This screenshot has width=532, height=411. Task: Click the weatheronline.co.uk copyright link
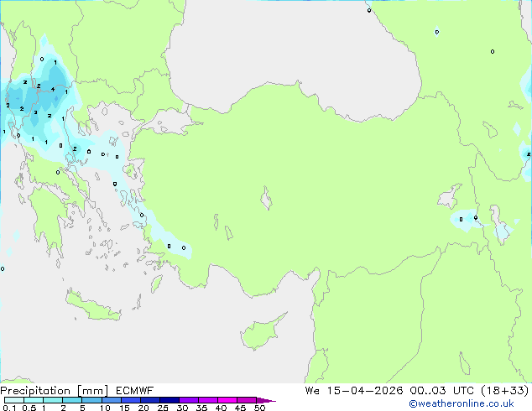coord(462,403)
